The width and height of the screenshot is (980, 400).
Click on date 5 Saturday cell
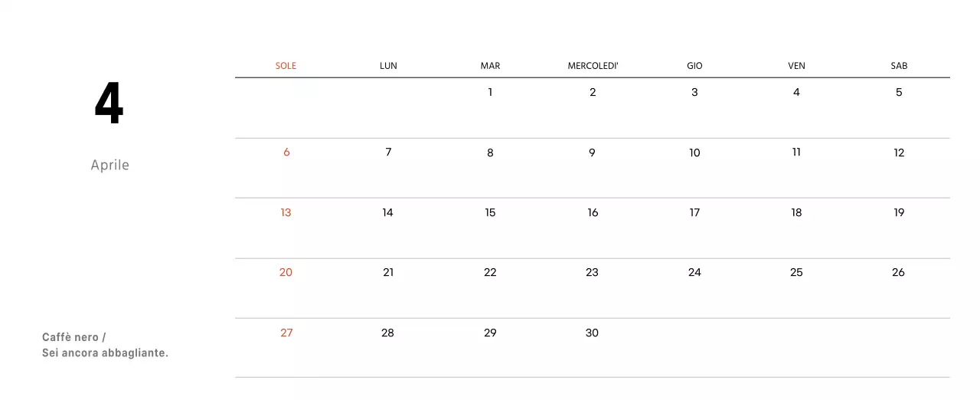coord(899,93)
